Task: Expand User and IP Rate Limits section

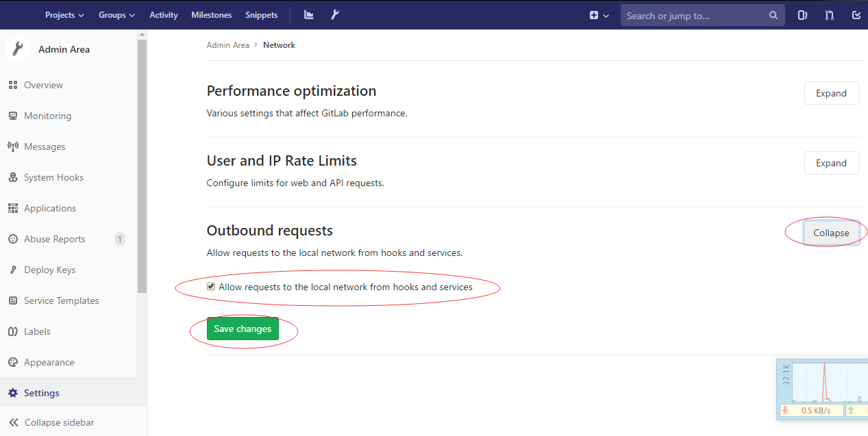Action: [x=831, y=163]
